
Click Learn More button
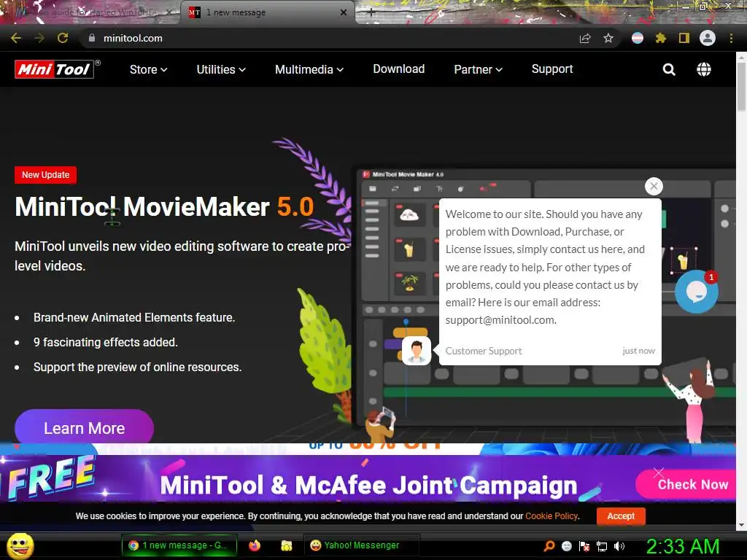click(85, 427)
